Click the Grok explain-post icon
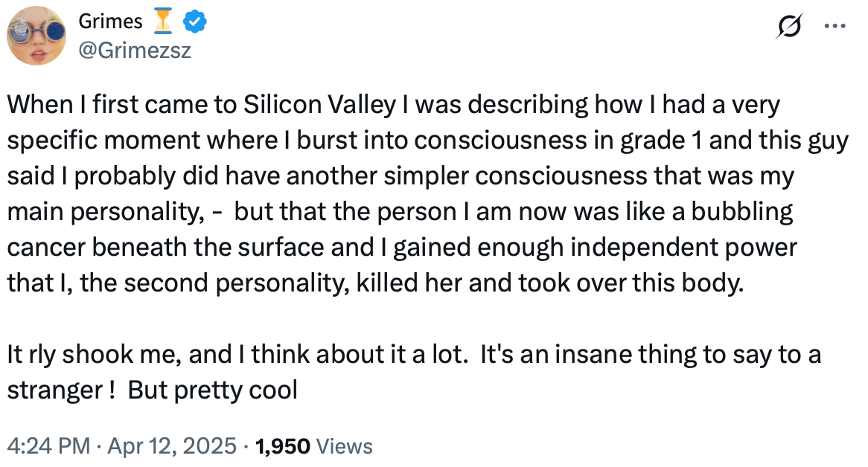This screenshot has width=868, height=467. click(789, 26)
